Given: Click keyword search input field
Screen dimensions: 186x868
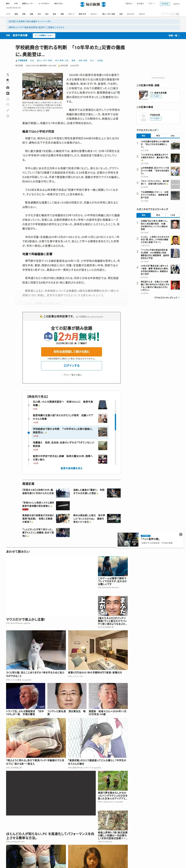Looking at the screenshot, I should pyautogui.click(x=168, y=14).
